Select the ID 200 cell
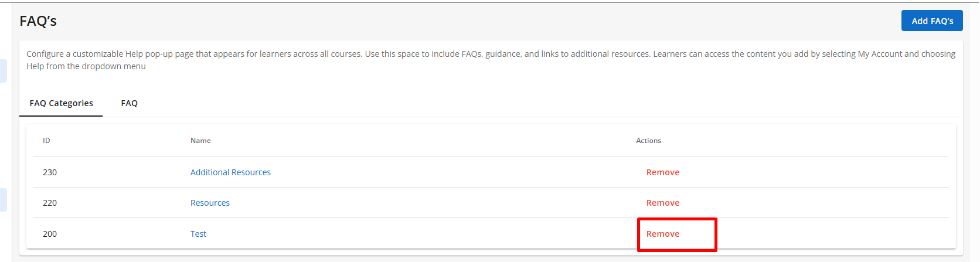The image size is (980, 262). click(50, 234)
